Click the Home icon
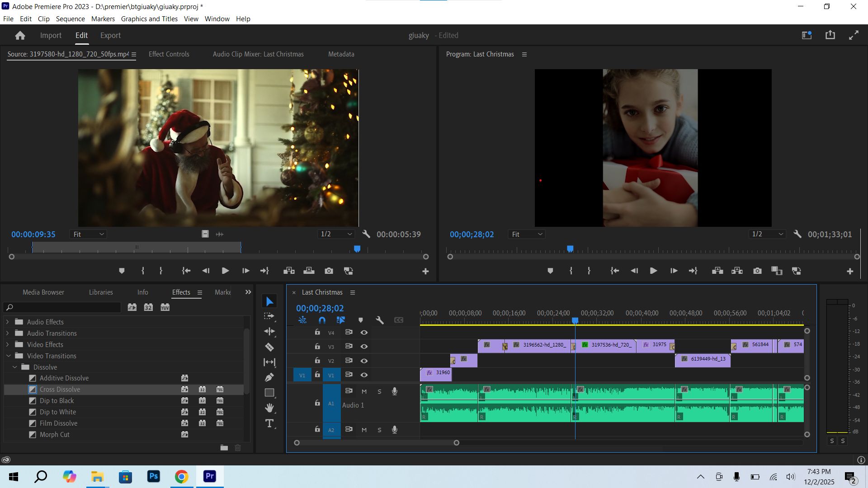Image resolution: width=868 pixels, height=488 pixels. [x=20, y=35]
